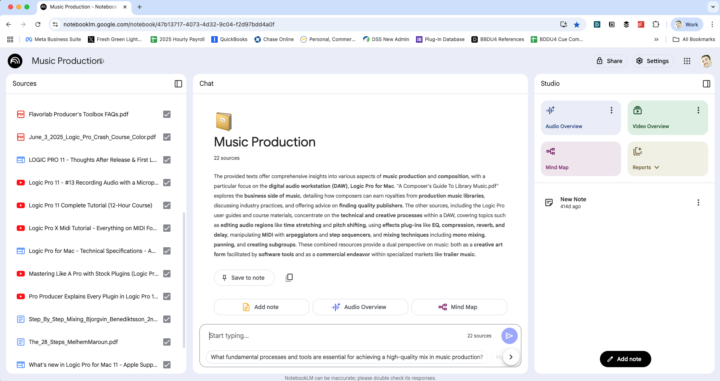Collapse the Sources panel icon
This screenshot has height=381, width=720.
point(178,84)
